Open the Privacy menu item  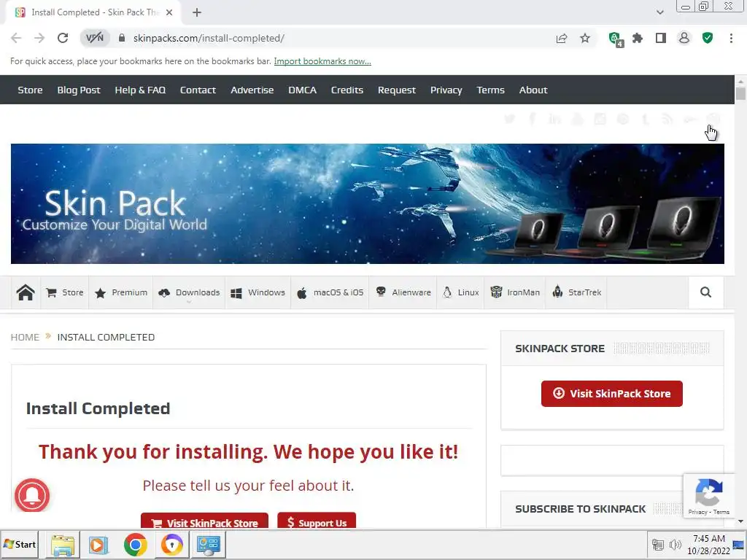(x=446, y=90)
